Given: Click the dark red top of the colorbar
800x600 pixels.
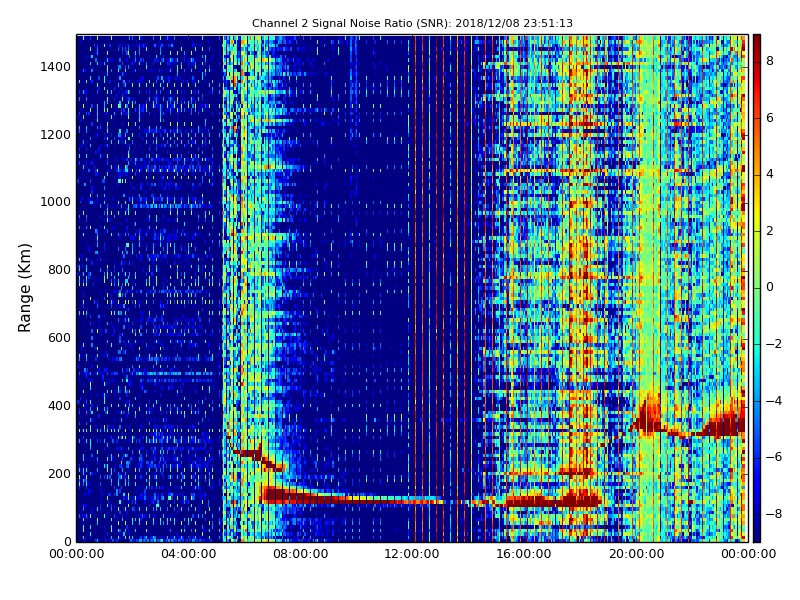Looking at the screenshot, I should [x=757, y=43].
